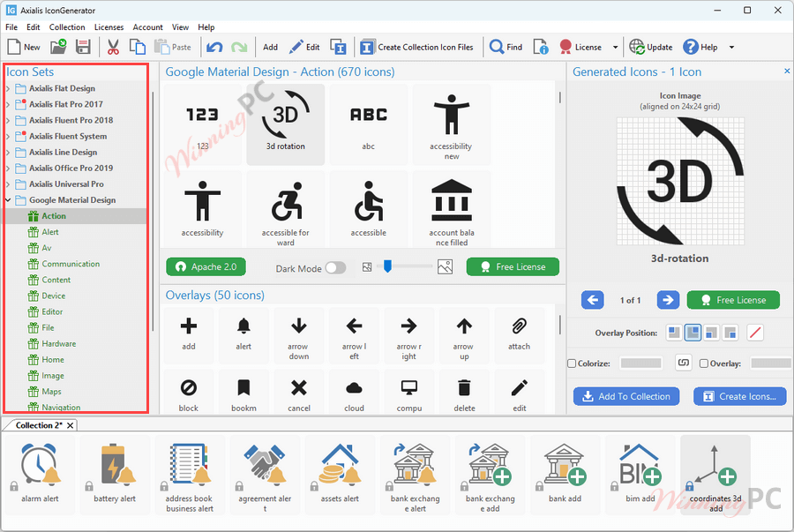Open the View menu
The width and height of the screenshot is (794, 532).
pyautogui.click(x=180, y=27)
